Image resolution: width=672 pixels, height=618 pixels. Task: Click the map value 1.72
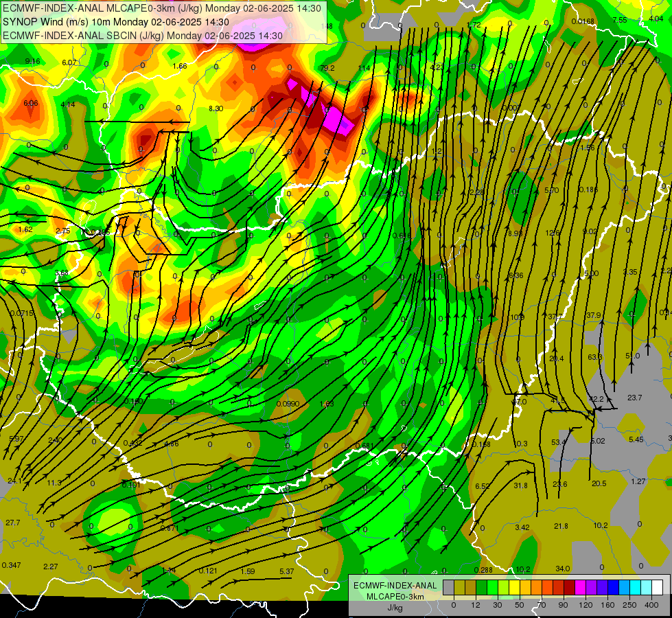(474, 25)
